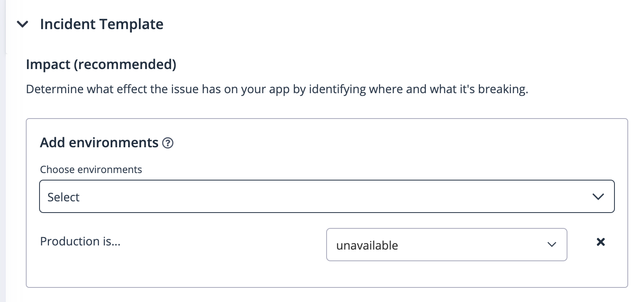This screenshot has width=644, height=302.
Task: Click the 'unavailable' value text
Action: 367,245
